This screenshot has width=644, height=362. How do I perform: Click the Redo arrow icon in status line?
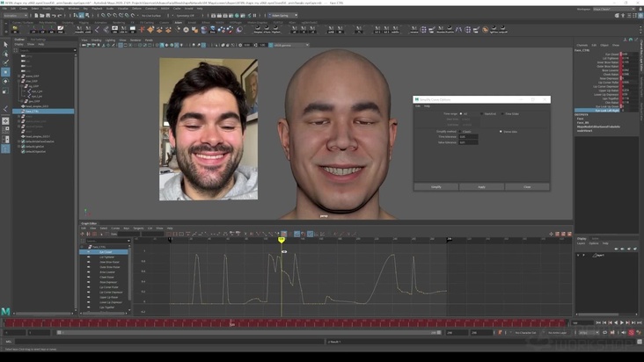point(60,16)
